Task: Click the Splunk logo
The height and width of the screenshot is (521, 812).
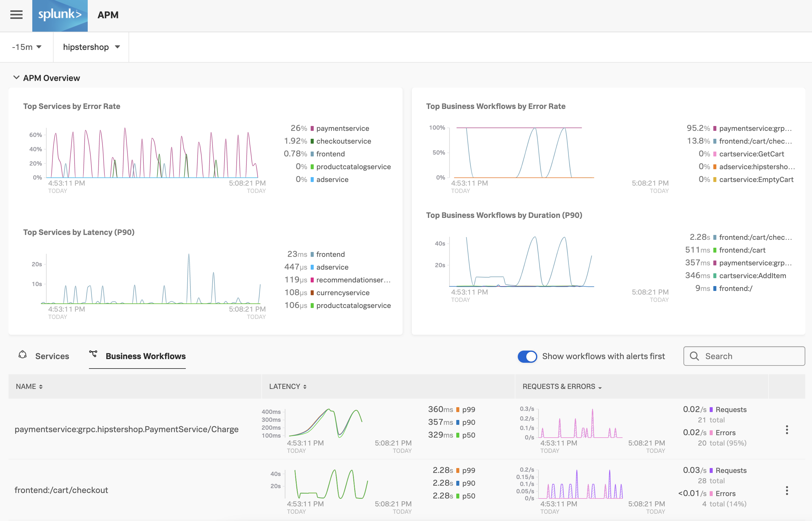Action: (x=60, y=16)
